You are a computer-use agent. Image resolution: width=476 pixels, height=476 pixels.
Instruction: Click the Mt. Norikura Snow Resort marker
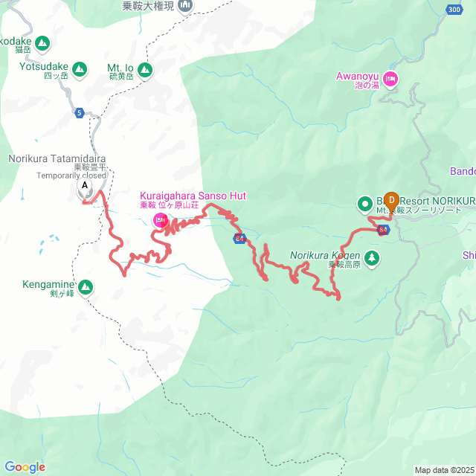click(x=365, y=205)
